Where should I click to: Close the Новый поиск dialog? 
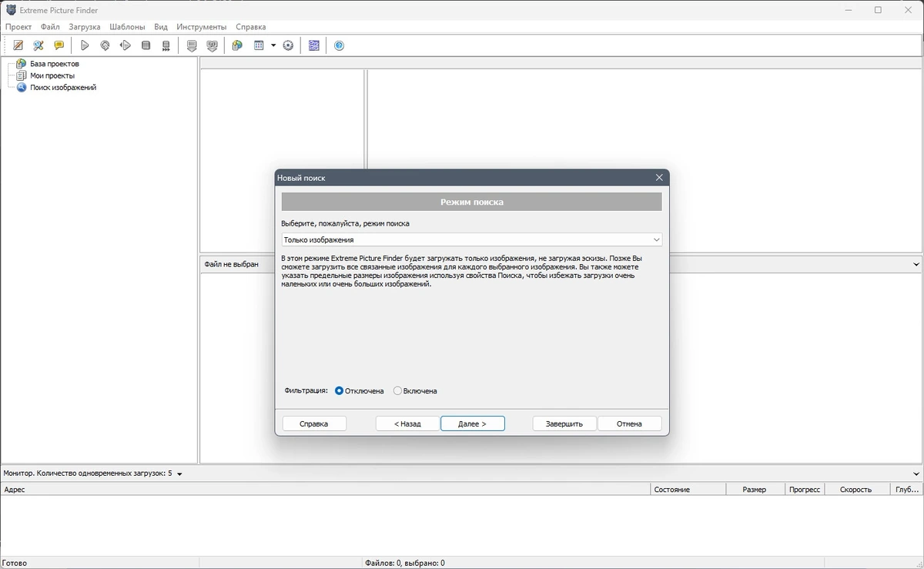pos(659,178)
